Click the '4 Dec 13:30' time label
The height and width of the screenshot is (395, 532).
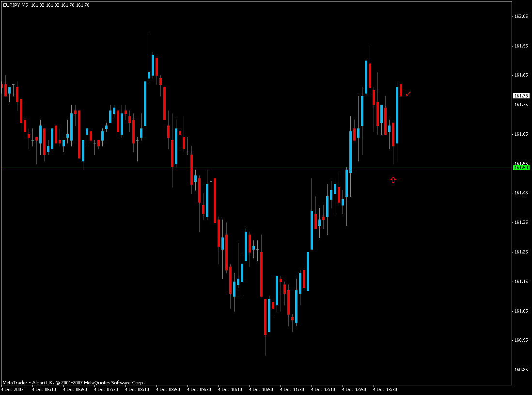[x=385, y=390]
